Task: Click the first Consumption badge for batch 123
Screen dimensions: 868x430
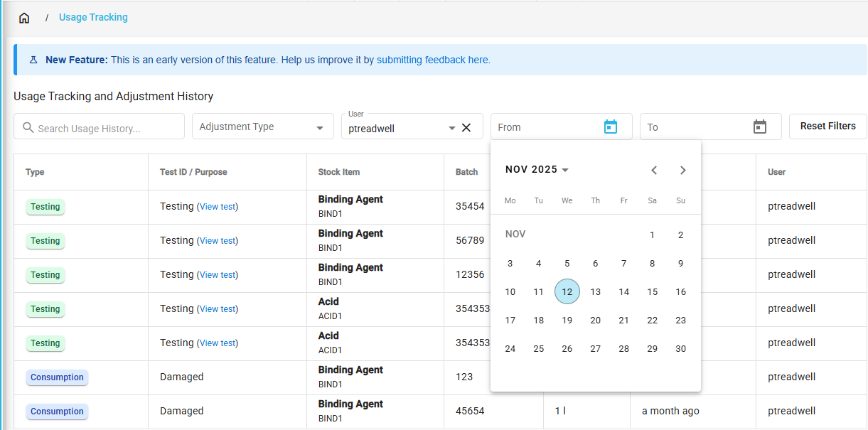Action: [57, 377]
